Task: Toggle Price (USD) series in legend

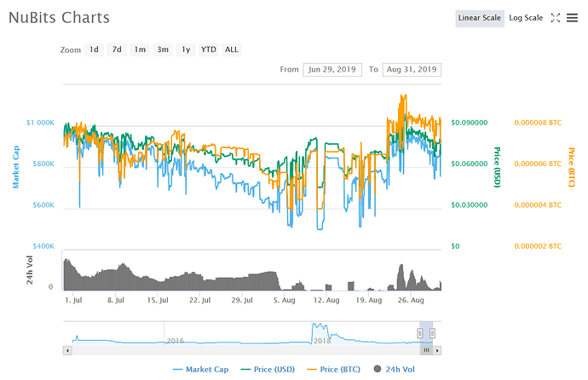Action: [268, 370]
